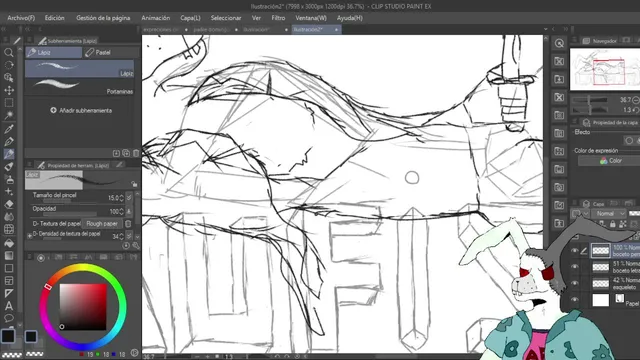Toggle opacity dynamics button

129,211
